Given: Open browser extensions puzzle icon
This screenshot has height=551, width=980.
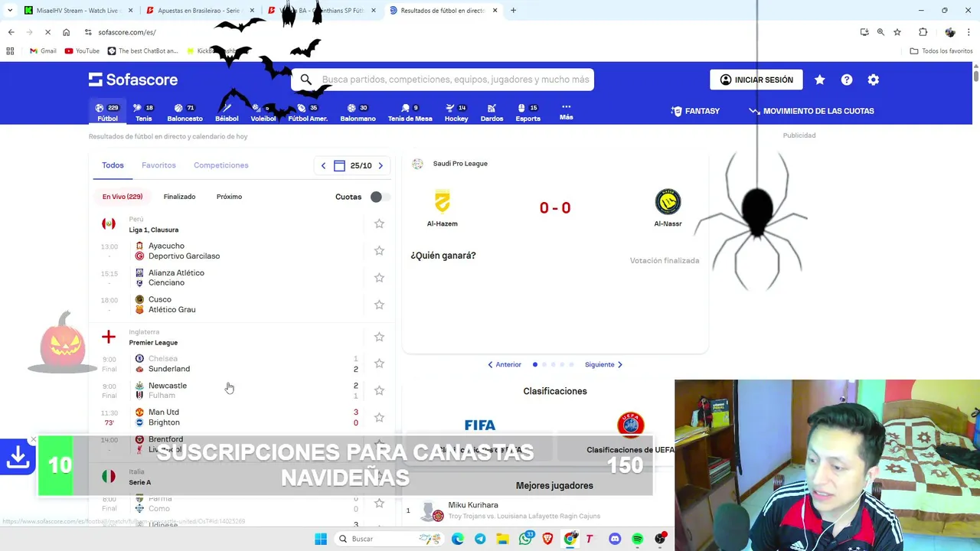Looking at the screenshot, I should [x=923, y=32].
